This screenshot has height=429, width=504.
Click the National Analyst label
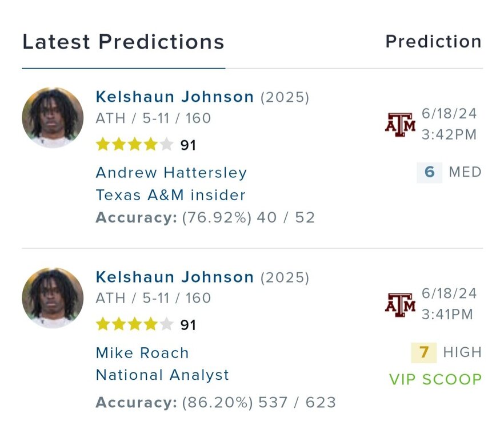coord(162,375)
